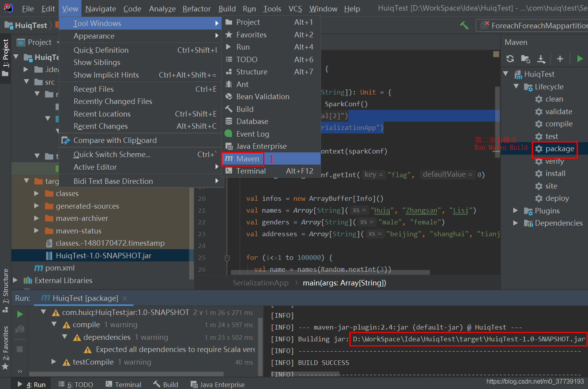Viewport: 588px width, 389px height.
Task: Click the editor horizontal scrollbar
Action: [330, 272]
